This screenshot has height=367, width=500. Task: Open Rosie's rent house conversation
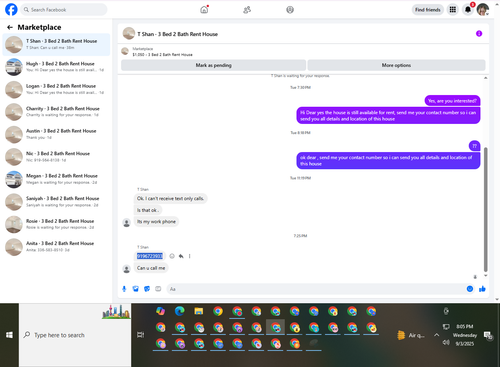(x=56, y=224)
